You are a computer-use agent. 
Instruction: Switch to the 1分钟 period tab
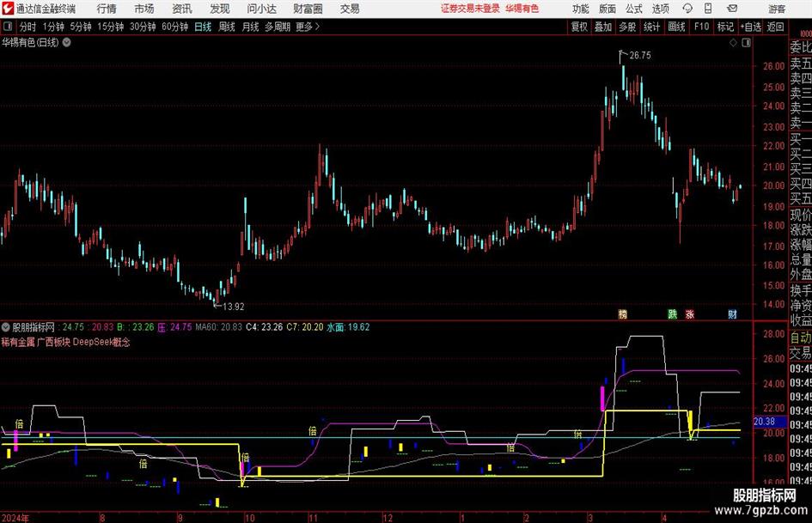click(53, 27)
